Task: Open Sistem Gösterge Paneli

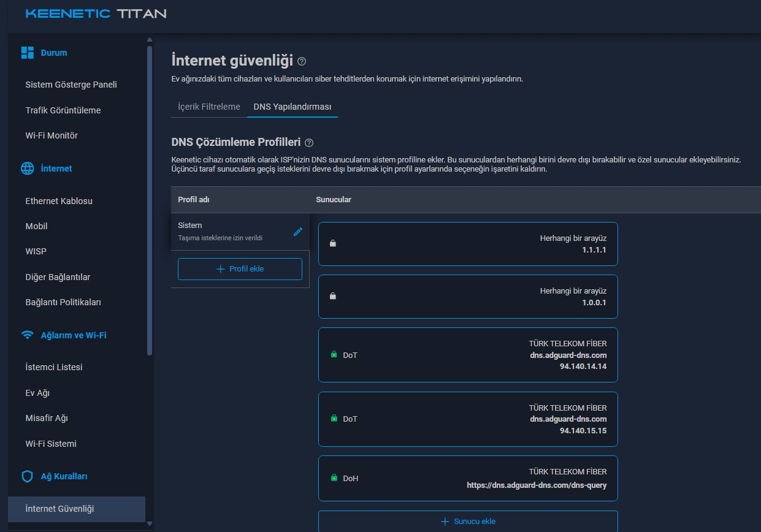Action: click(71, 85)
